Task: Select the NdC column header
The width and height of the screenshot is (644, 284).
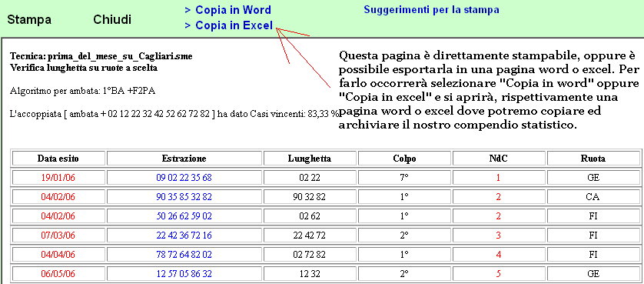Action: point(499,159)
